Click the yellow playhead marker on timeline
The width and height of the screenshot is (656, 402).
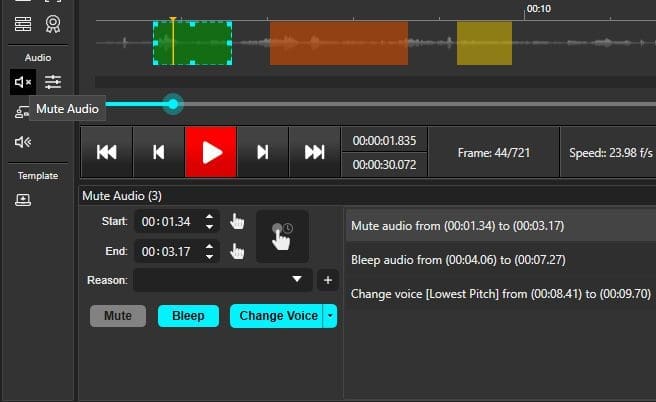172,19
